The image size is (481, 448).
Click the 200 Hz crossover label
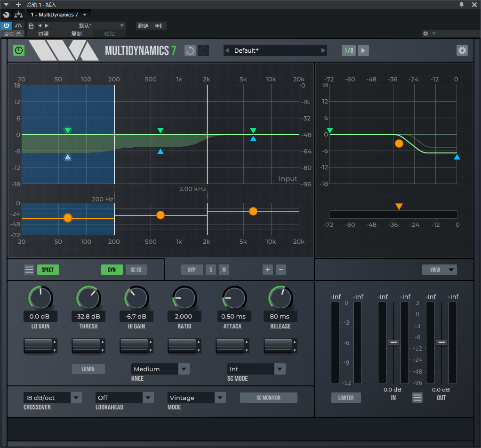103,200
